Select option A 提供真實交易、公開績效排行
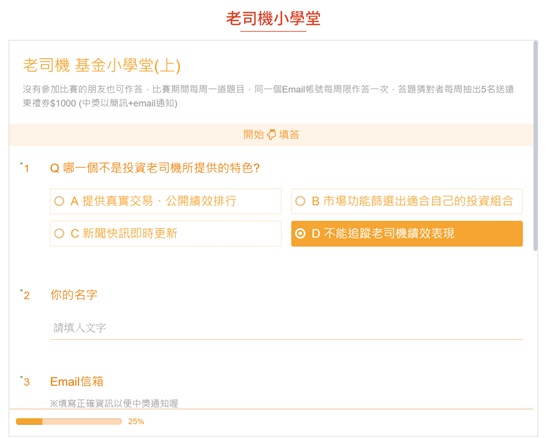The height and width of the screenshot is (438, 554). (166, 201)
